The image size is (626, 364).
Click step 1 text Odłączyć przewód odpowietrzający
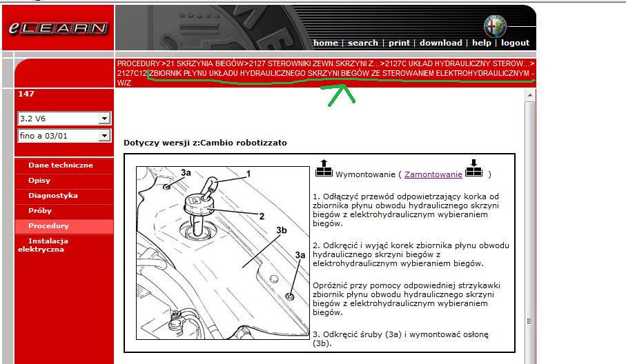406,210
